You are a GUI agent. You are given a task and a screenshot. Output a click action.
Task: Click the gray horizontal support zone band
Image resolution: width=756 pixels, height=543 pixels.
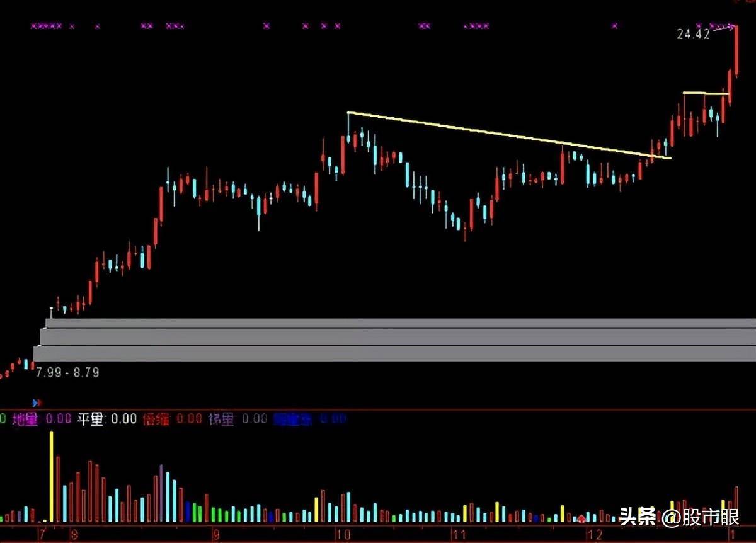[394, 340]
